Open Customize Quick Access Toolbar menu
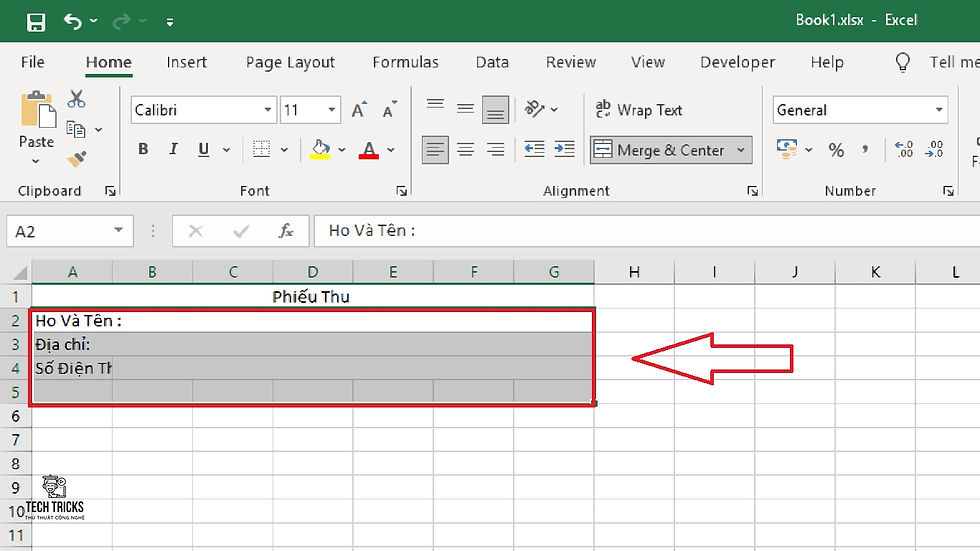This screenshot has height=551, width=980. 170,22
